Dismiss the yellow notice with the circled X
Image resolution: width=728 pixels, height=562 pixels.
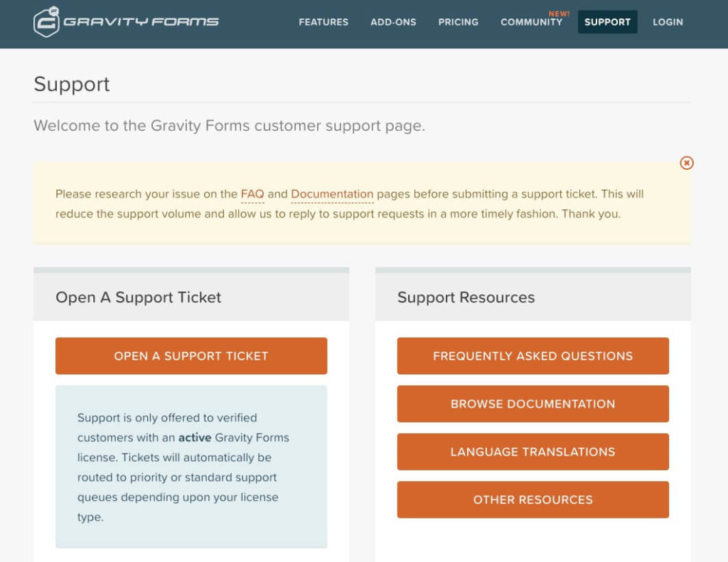[687, 163]
